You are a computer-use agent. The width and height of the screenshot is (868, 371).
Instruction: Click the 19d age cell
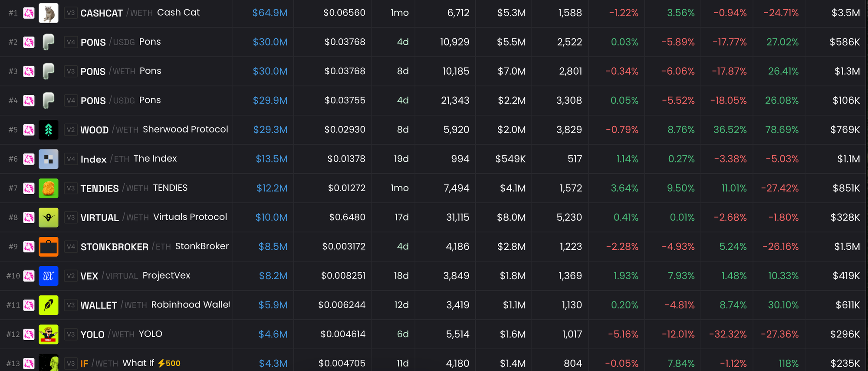coord(401,159)
